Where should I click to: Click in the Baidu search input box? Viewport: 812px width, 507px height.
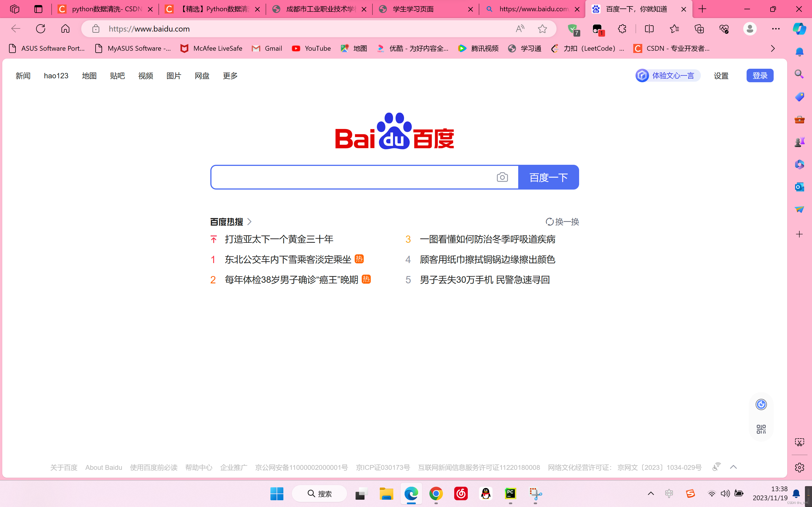[352, 177]
